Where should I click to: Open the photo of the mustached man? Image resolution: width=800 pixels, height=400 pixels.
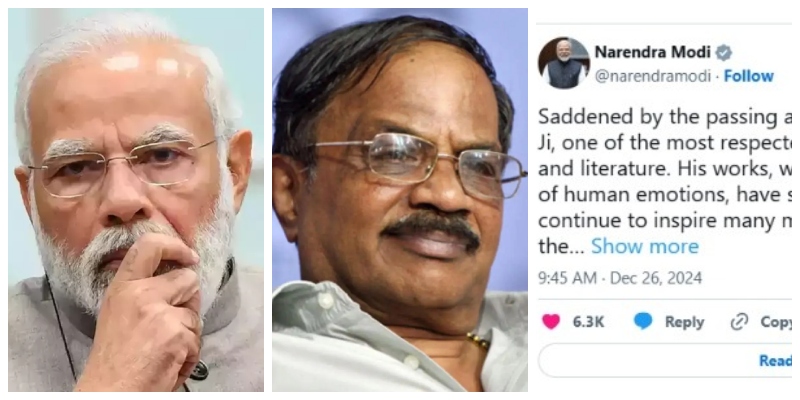tap(399, 200)
